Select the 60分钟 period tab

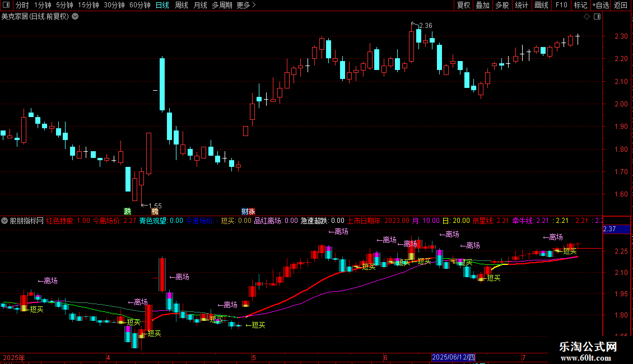(140, 5)
